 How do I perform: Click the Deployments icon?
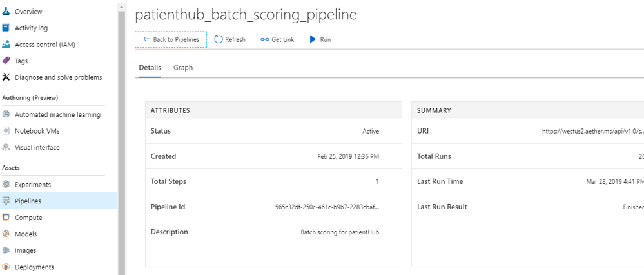click(6, 267)
